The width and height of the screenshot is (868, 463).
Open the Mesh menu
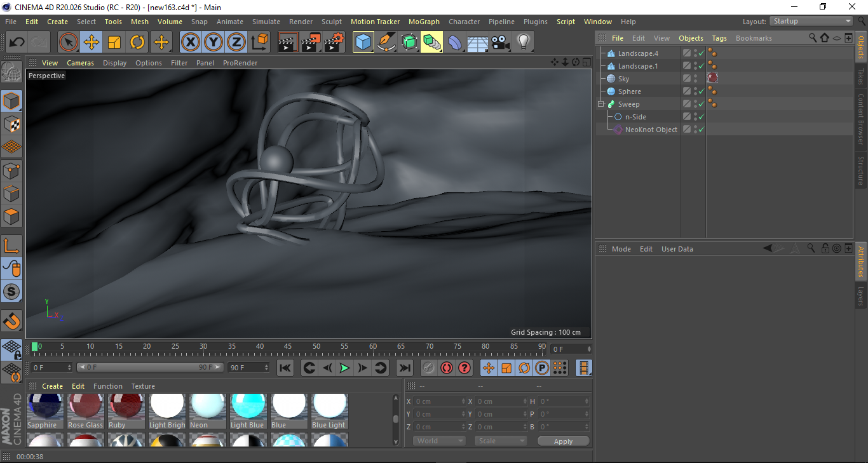point(140,22)
